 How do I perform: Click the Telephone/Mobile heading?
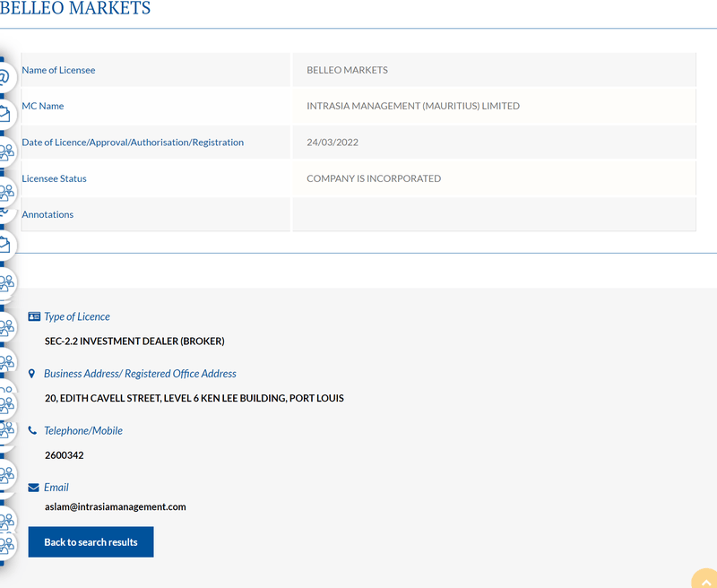83,430
